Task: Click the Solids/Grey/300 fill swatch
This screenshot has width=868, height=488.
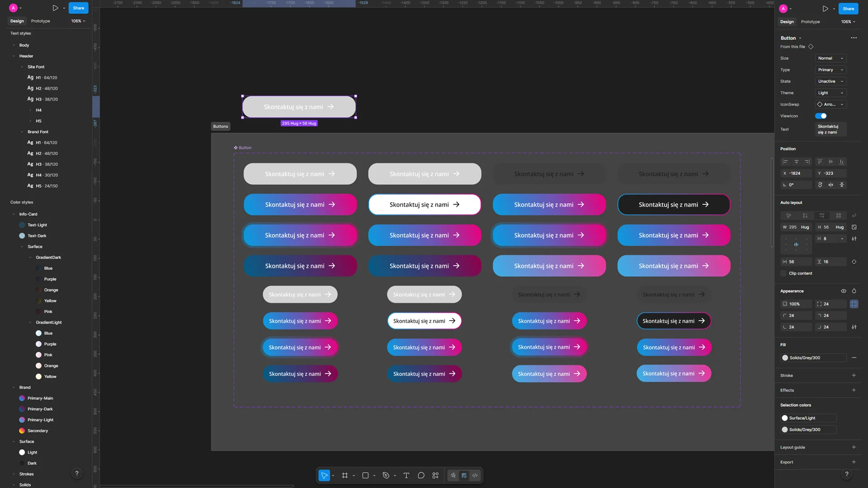Action: pyautogui.click(x=785, y=358)
